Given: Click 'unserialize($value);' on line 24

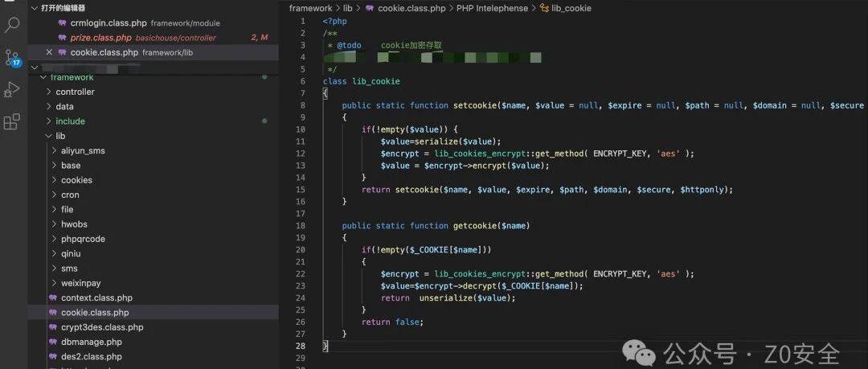Looking at the screenshot, I should pos(467,297).
